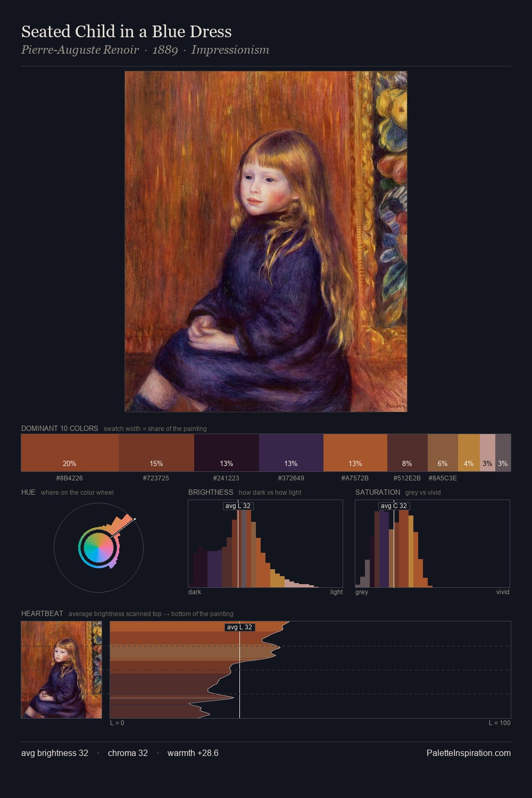Click the Impressionism style label

tap(230, 50)
